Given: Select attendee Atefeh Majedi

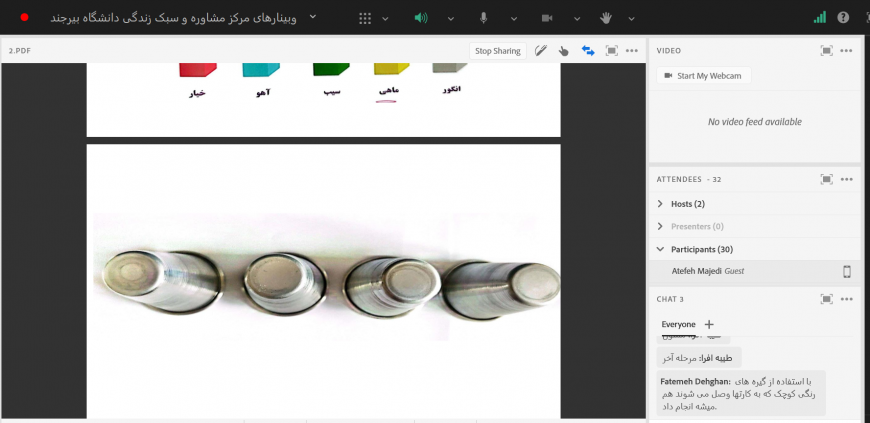Looking at the screenshot, I should click(753, 271).
